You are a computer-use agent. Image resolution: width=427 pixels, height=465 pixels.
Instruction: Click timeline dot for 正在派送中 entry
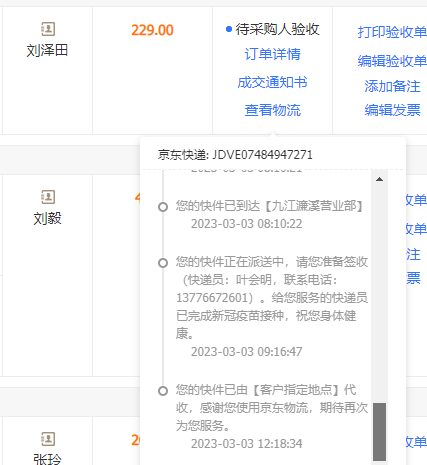(163, 263)
